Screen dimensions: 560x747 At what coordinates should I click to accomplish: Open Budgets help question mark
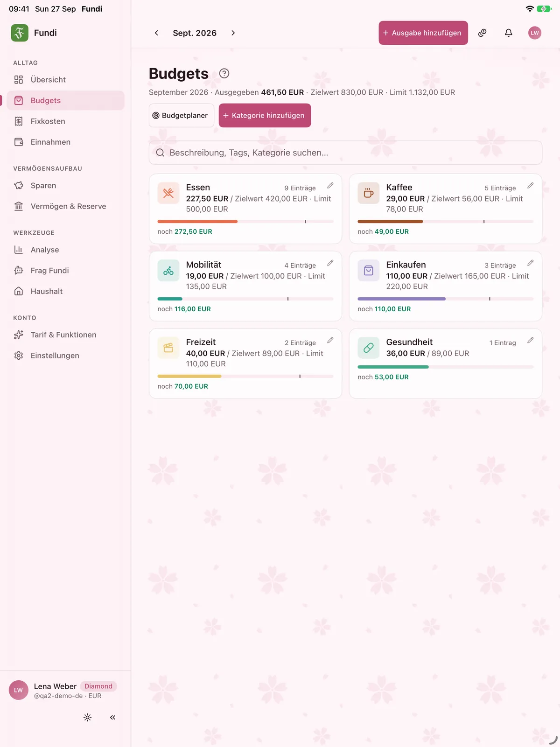(x=224, y=73)
